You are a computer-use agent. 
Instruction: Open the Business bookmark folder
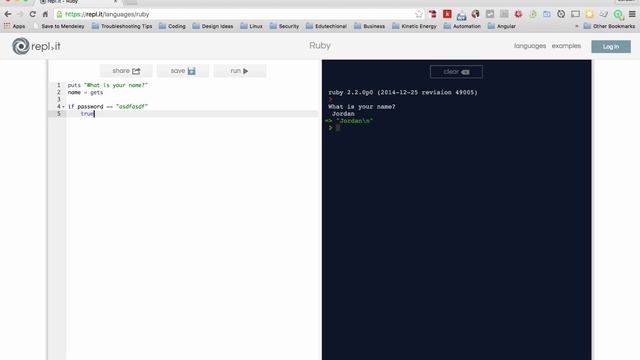click(370, 26)
